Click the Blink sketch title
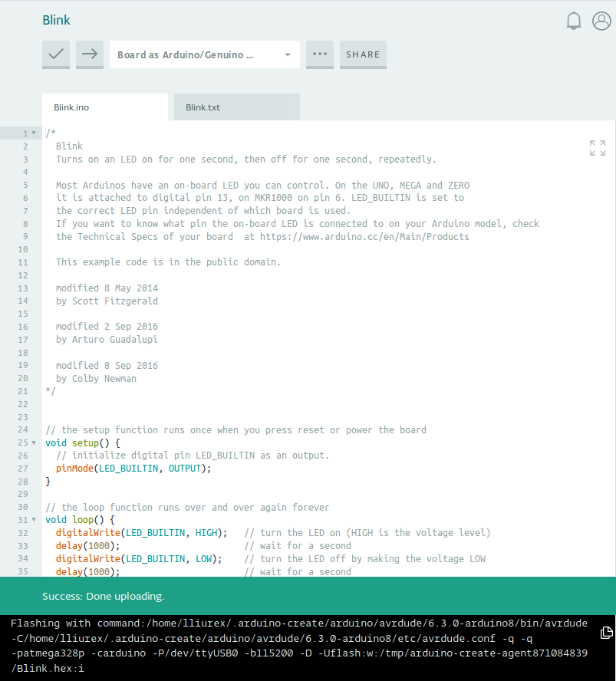 click(x=57, y=21)
